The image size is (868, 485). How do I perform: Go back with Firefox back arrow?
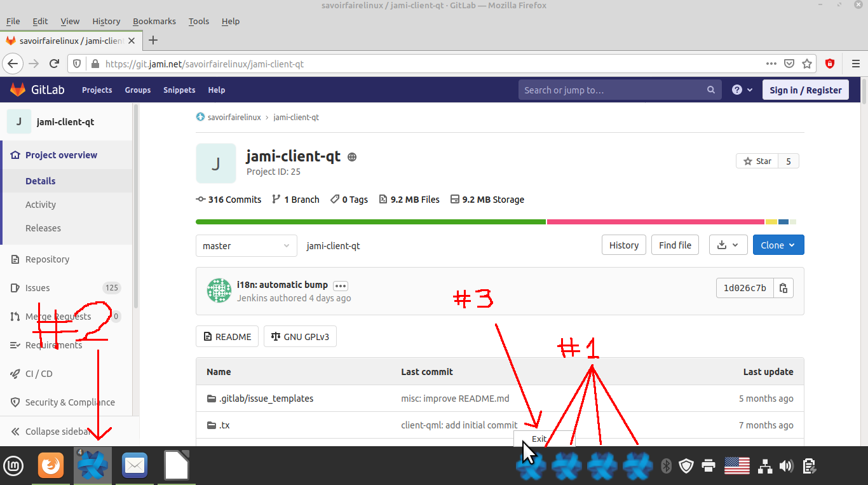tap(13, 64)
